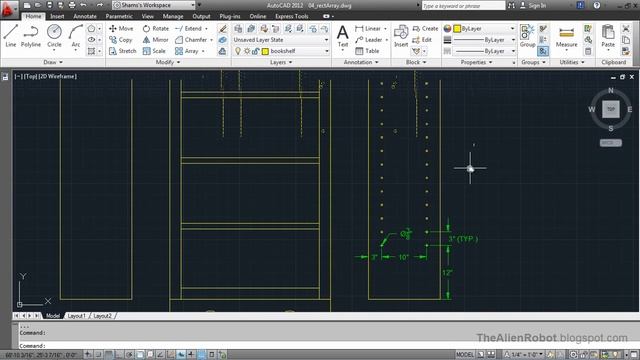Click the Help question mark button

click(597, 5)
